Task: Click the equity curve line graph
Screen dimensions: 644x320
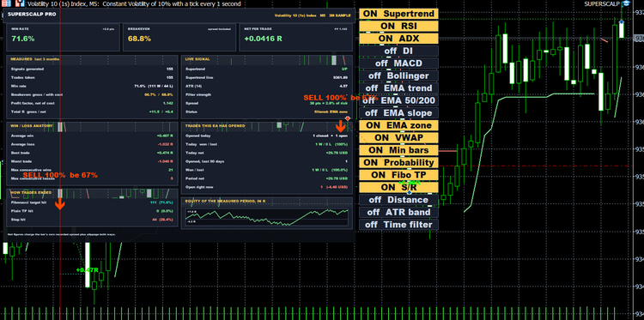Action: coord(267,217)
